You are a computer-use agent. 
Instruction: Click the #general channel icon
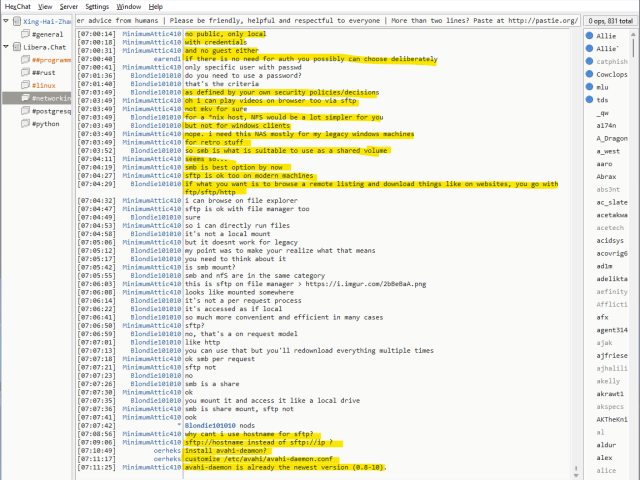[x=25, y=34]
